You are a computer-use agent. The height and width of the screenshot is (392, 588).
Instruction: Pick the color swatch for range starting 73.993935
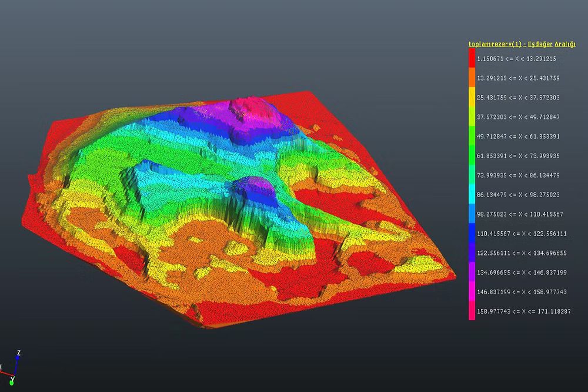click(472, 175)
